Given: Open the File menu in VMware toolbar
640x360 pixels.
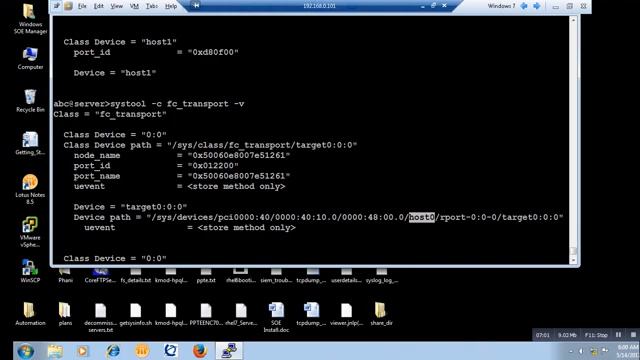Looking at the screenshot, I should tap(82, 6).
